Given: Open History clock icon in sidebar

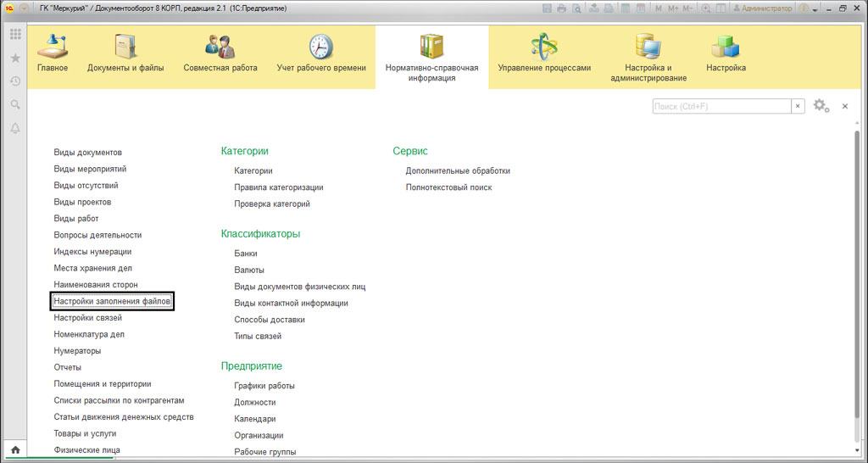Looking at the screenshot, I should [x=15, y=81].
